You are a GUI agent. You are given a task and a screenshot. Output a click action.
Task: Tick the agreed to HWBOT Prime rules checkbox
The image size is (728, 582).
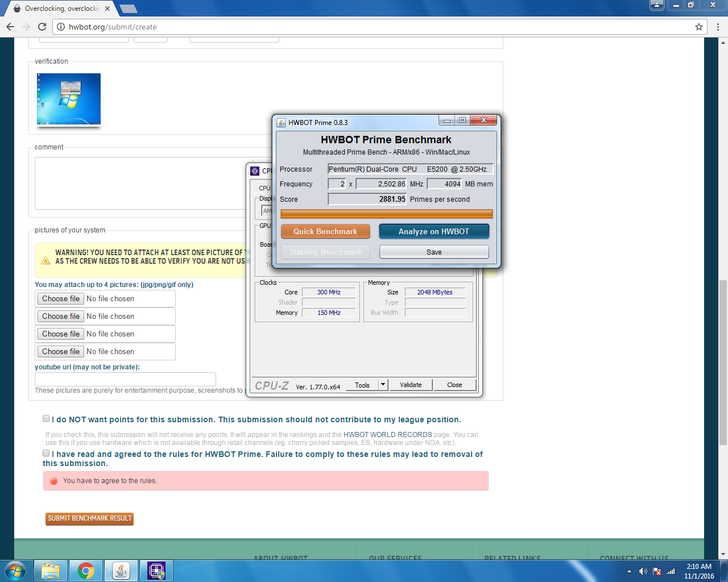pyautogui.click(x=46, y=453)
